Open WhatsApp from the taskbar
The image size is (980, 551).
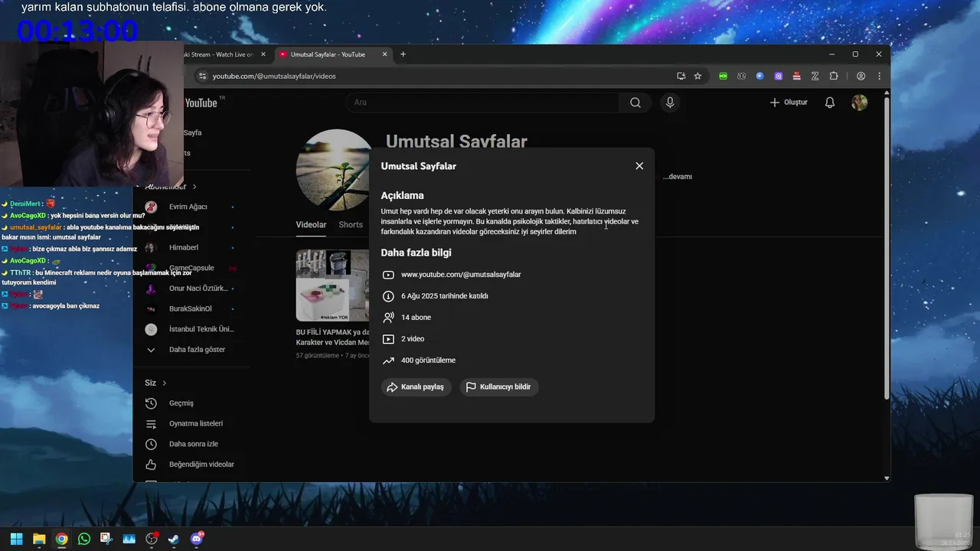click(x=84, y=539)
